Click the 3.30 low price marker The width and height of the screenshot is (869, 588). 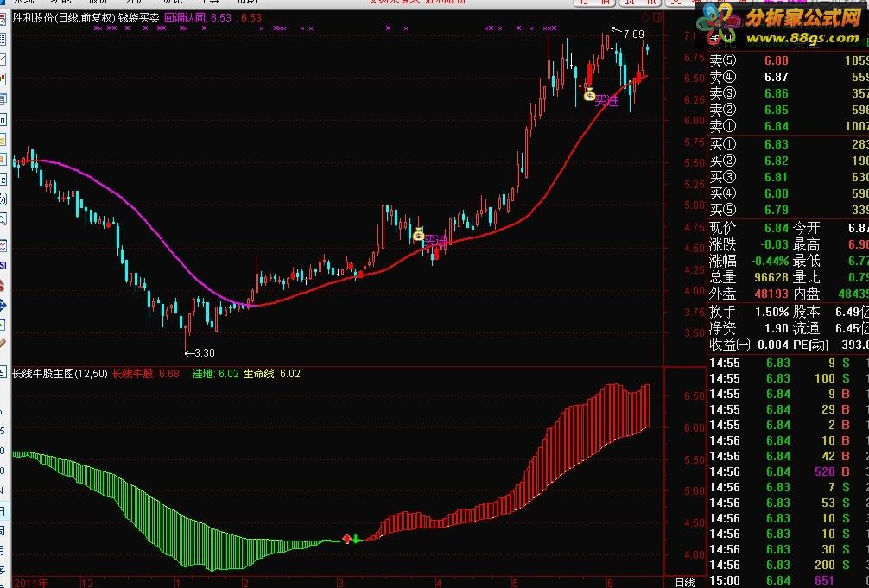[200, 352]
